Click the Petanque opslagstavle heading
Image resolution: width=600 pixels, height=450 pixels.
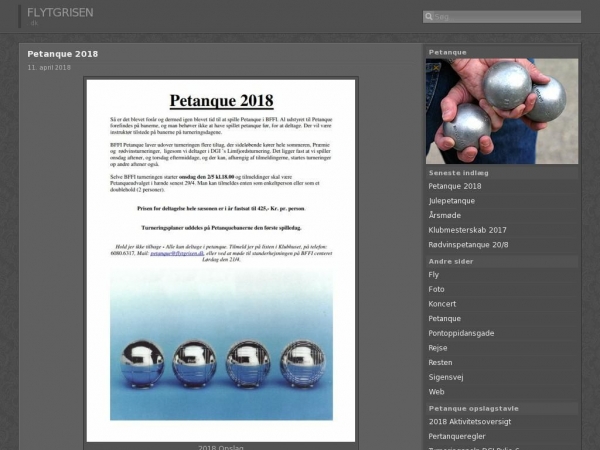pyautogui.click(x=473, y=409)
